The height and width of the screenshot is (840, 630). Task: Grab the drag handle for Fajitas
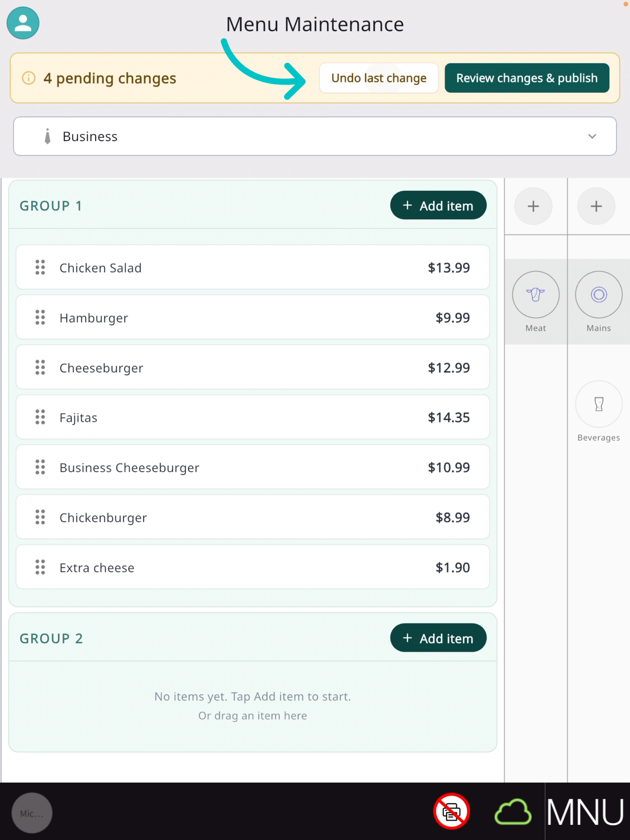pos(40,417)
